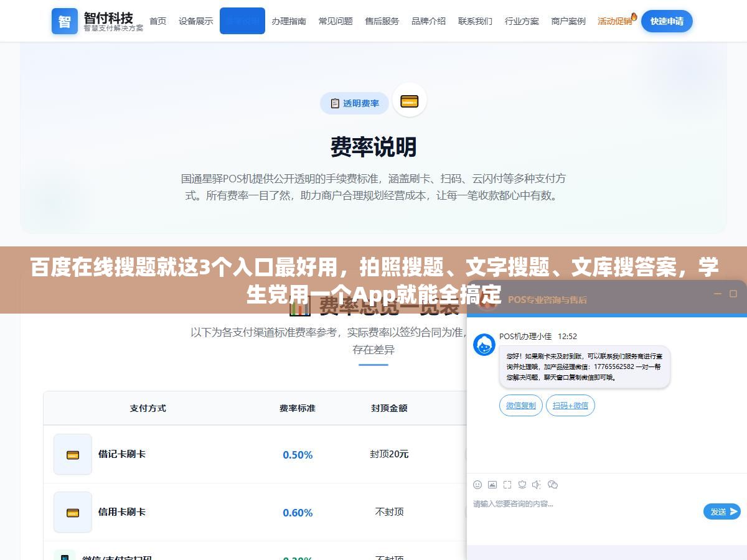747x560 pixels.
Task: Click the 费率说明 heading
Action: 374,147
